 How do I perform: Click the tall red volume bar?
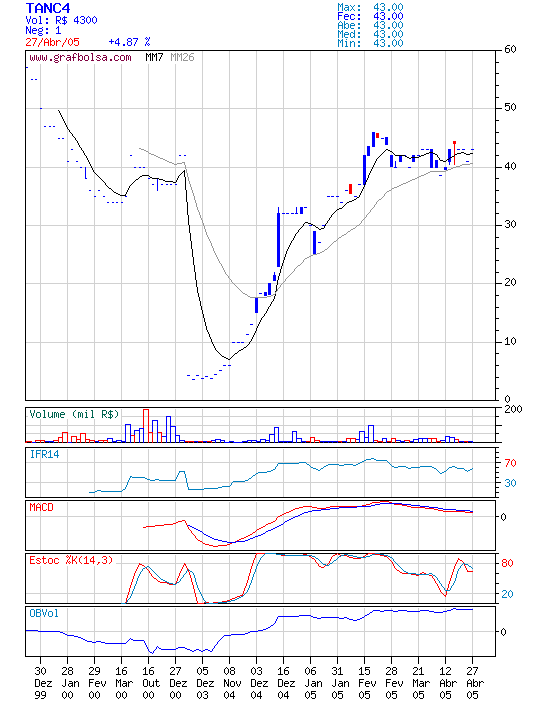pos(146,426)
